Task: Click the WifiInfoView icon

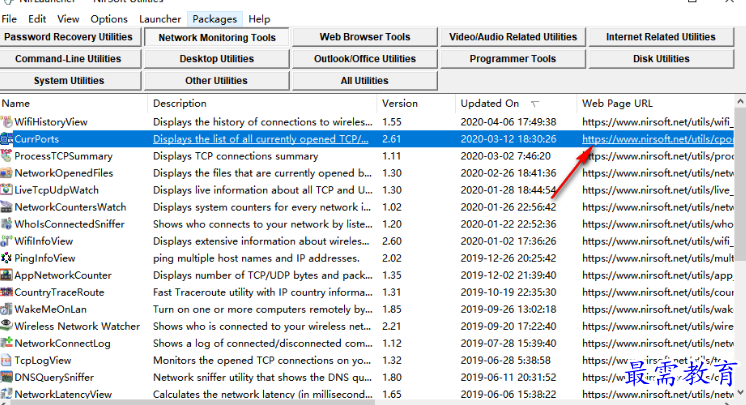Action: (x=6, y=241)
